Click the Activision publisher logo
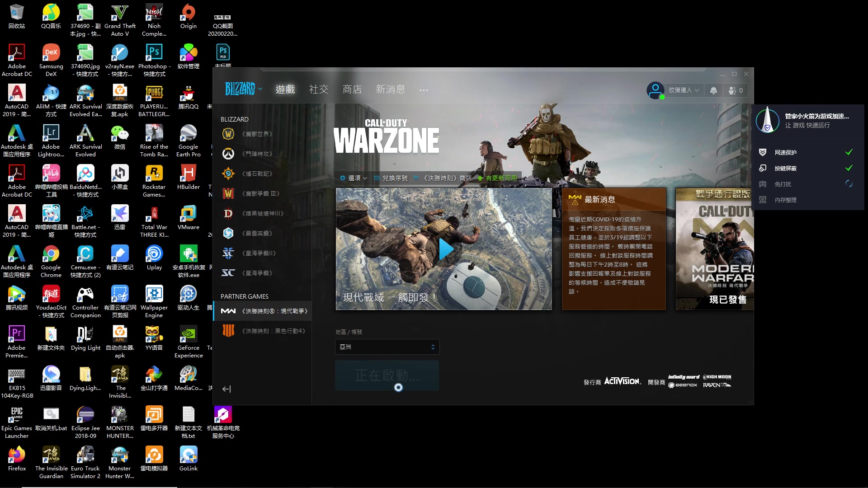Viewport: 868px width, 488px height. (x=623, y=381)
